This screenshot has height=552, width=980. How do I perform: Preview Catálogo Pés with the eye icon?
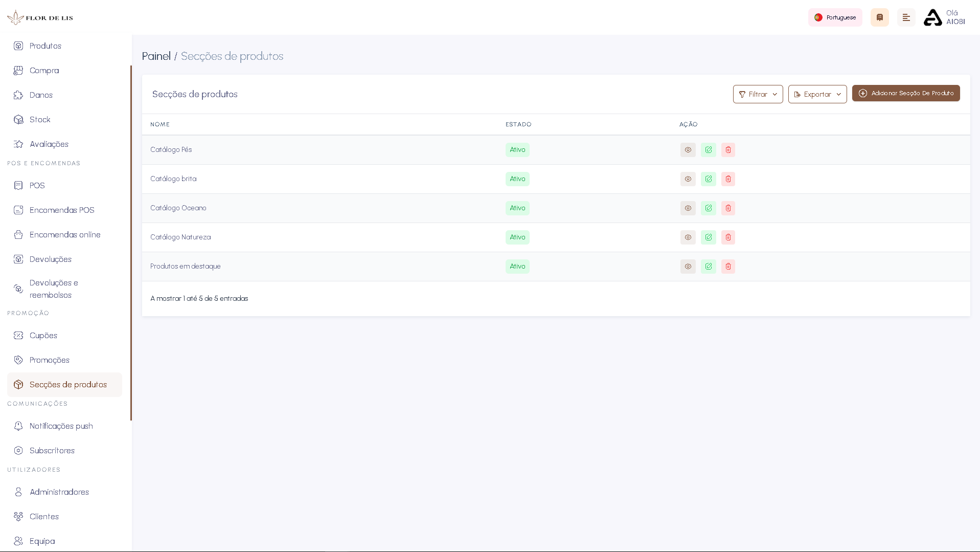coord(688,150)
